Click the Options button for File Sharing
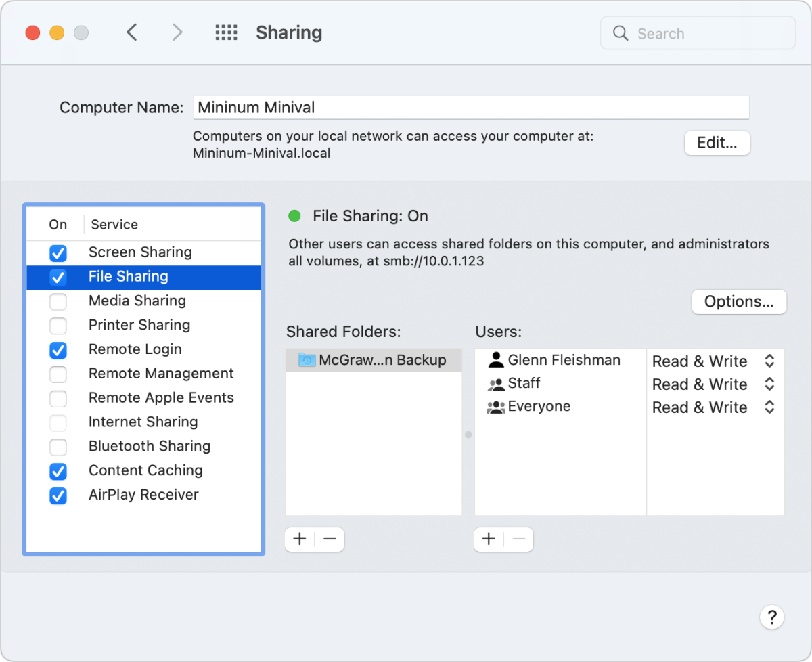The width and height of the screenshot is (812, 662). pyautogui.click(x=738, y=302)
